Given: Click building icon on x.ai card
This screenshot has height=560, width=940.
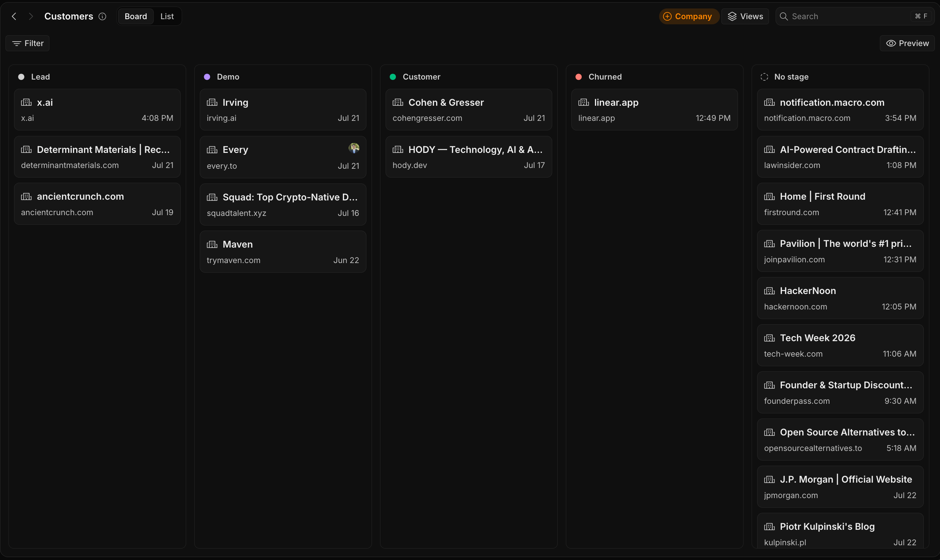Looking at the screenshot, I should (x=27, y=102).
